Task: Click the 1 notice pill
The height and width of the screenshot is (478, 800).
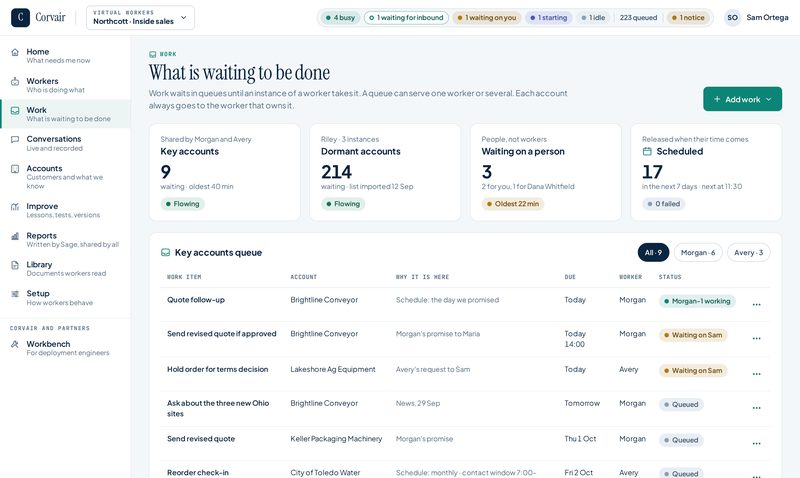Action: pos(688,17)
